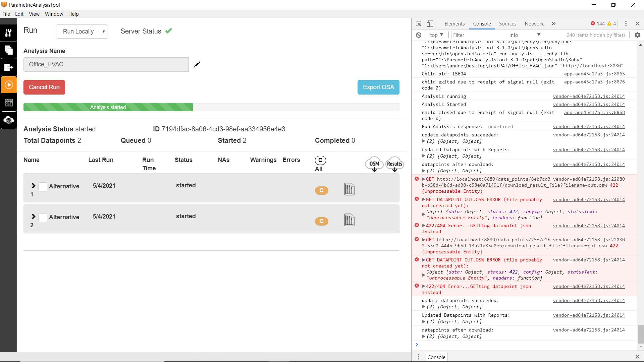Open the Info log level dropdown
The width and height of the screenshot is (644, 362).
[x=525, y=35]
